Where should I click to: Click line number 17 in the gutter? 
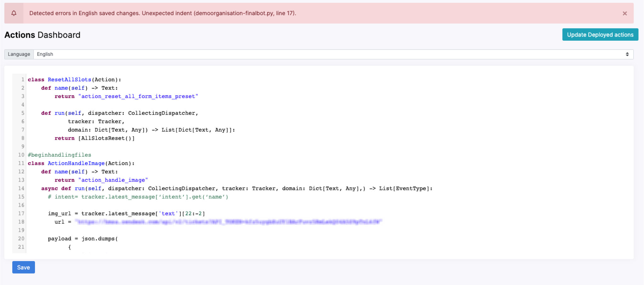tap(21, 213)
